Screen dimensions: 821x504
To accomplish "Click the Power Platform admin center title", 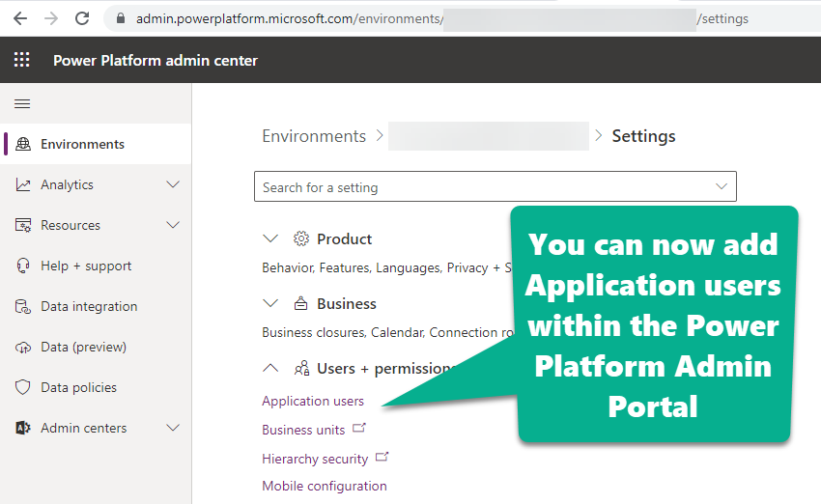I will click(155, 60).
